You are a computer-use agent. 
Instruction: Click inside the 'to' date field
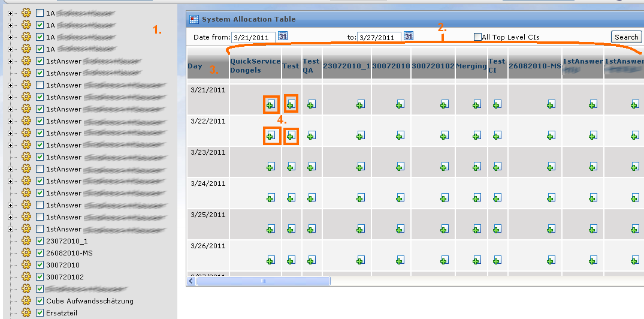coord(379,37)
